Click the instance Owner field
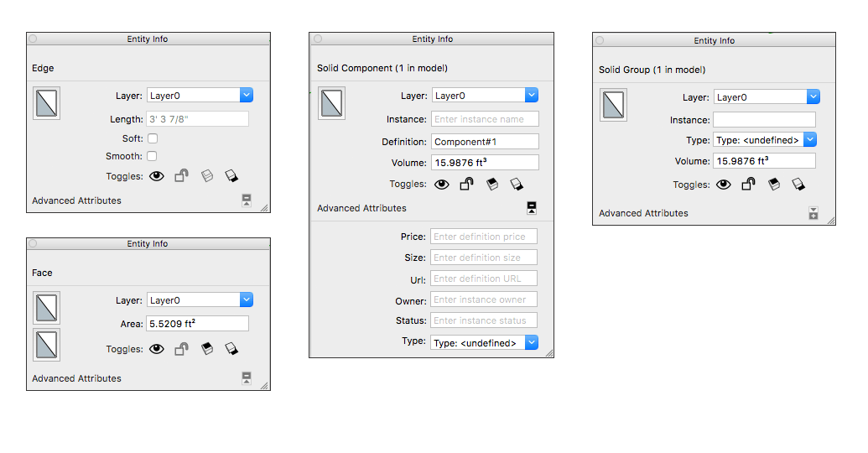This screenshot has height=453, width=868. tap(484, 299)
